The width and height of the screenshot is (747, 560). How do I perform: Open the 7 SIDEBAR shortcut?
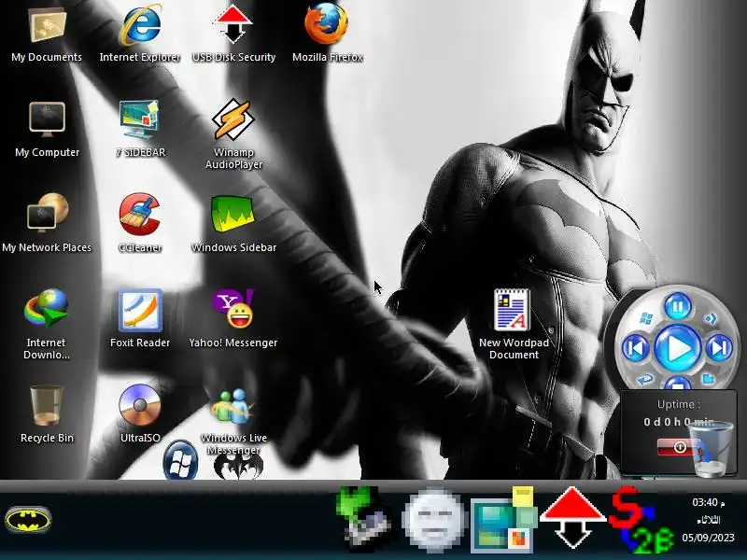pyautogui.click(x=139, y=119)
